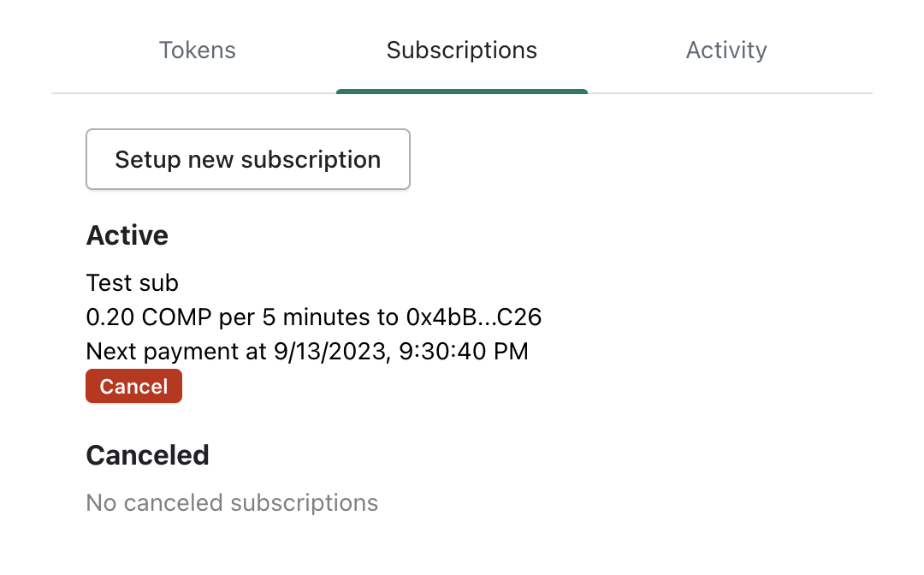
Task: Go back to the Tokens view
Action: (x=198, y=50)
